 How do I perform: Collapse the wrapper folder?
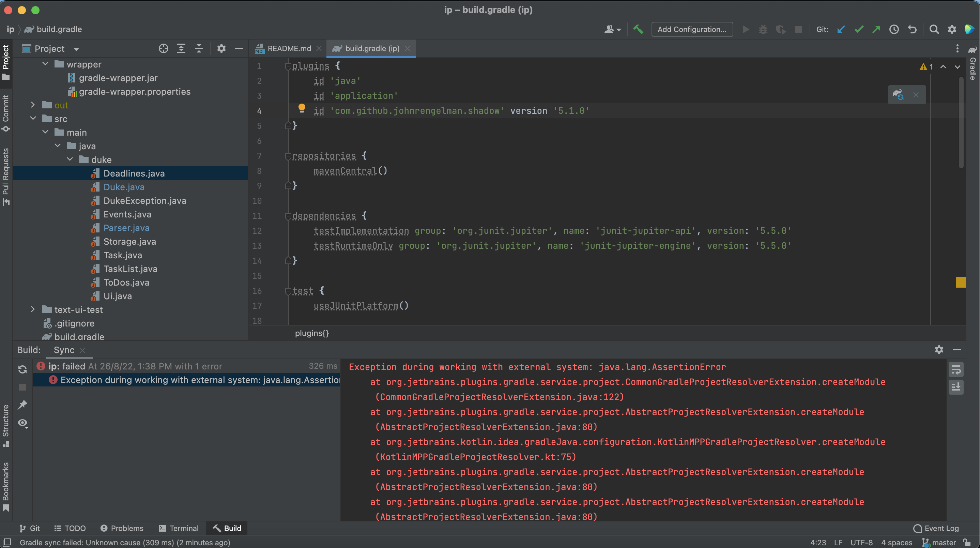pos(45,64)
